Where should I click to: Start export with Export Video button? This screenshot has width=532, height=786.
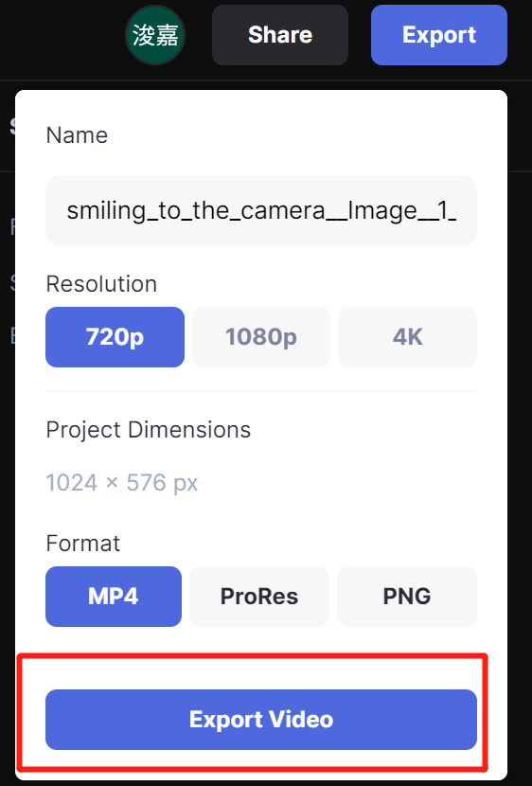click(261, 720)
